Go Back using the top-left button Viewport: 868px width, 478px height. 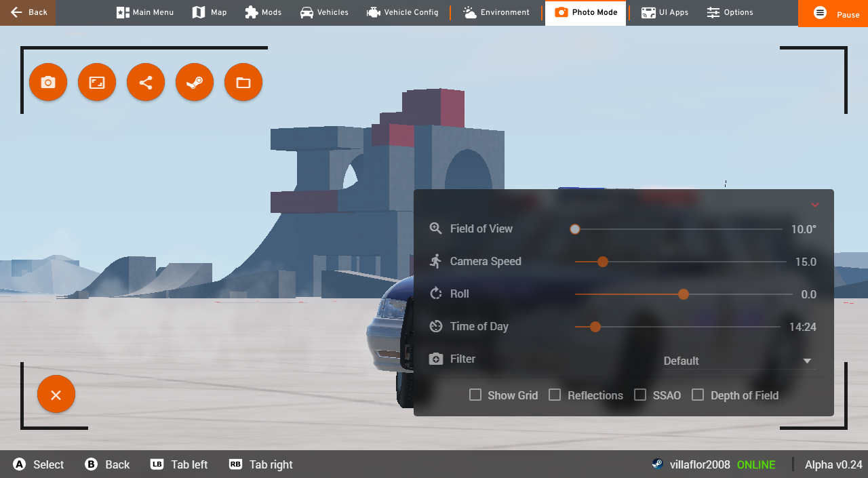[x=28, y=12]
